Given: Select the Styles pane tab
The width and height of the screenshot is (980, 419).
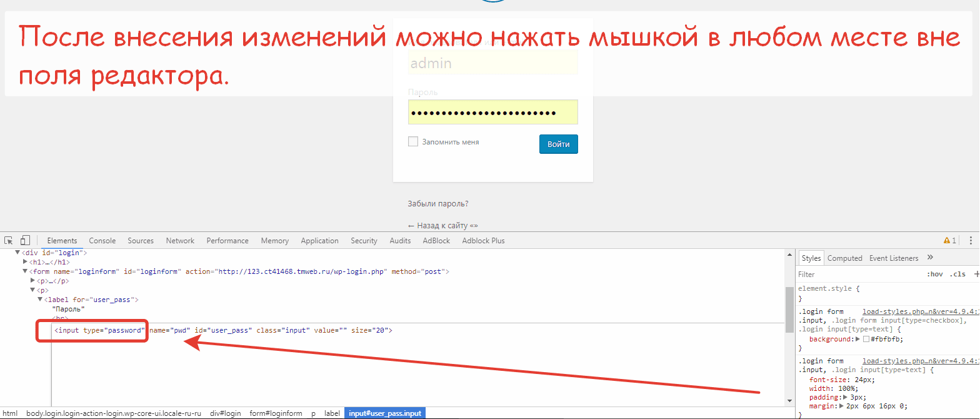Looking at the screenshot, I should pos(811,258).
